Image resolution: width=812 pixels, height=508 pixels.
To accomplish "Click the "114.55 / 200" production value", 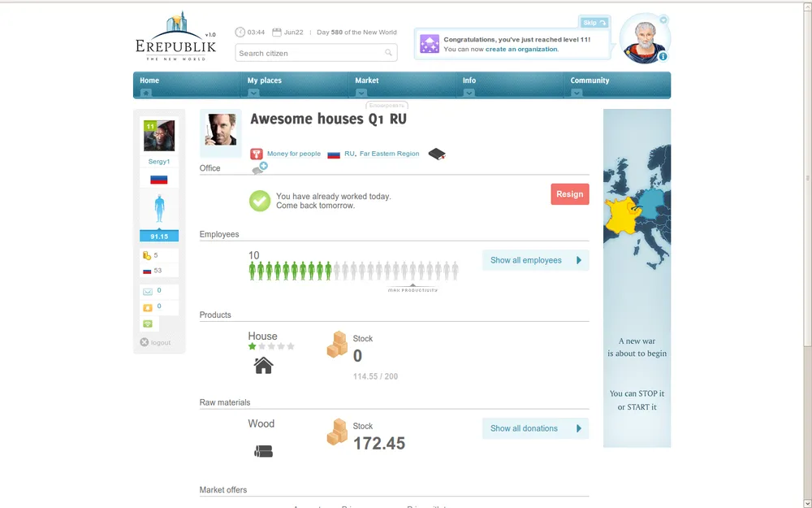I will [375, 377].
